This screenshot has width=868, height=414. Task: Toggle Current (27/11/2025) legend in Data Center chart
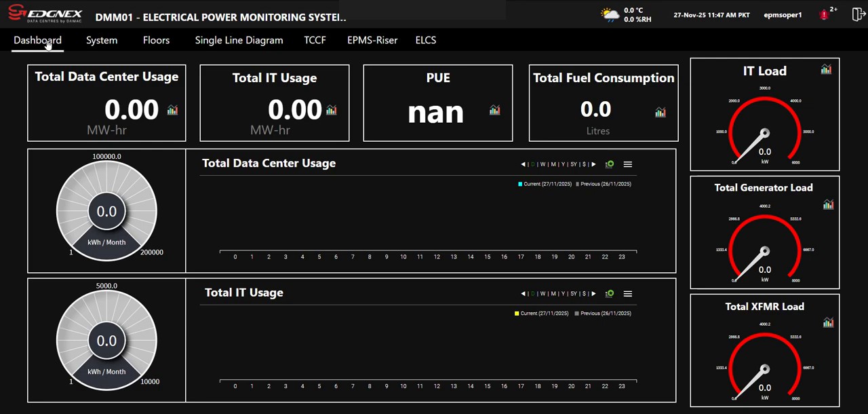coord(545,184)
